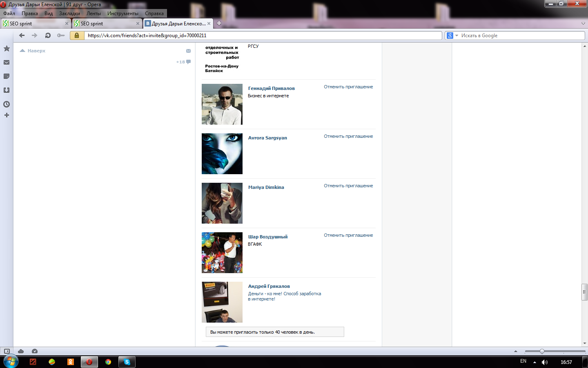
Task: Open a new tab with plus button
Action: 219,23
